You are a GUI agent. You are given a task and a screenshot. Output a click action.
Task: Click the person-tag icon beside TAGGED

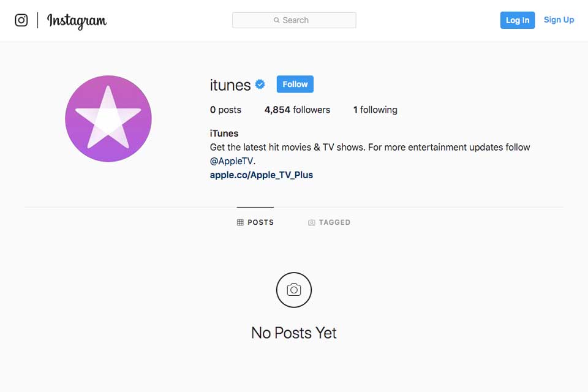point(312,222)
